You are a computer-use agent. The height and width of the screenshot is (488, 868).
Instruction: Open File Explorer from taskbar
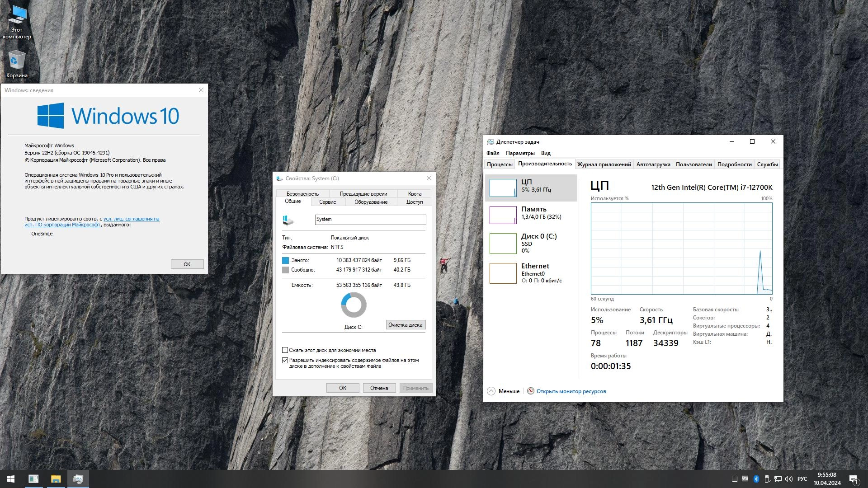pyautogui.click(x=56, y=479)
